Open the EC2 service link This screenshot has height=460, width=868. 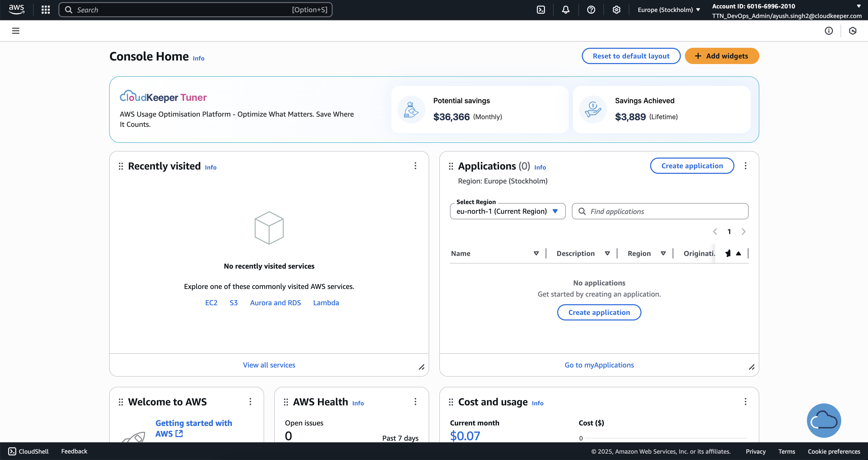(211, 303)
